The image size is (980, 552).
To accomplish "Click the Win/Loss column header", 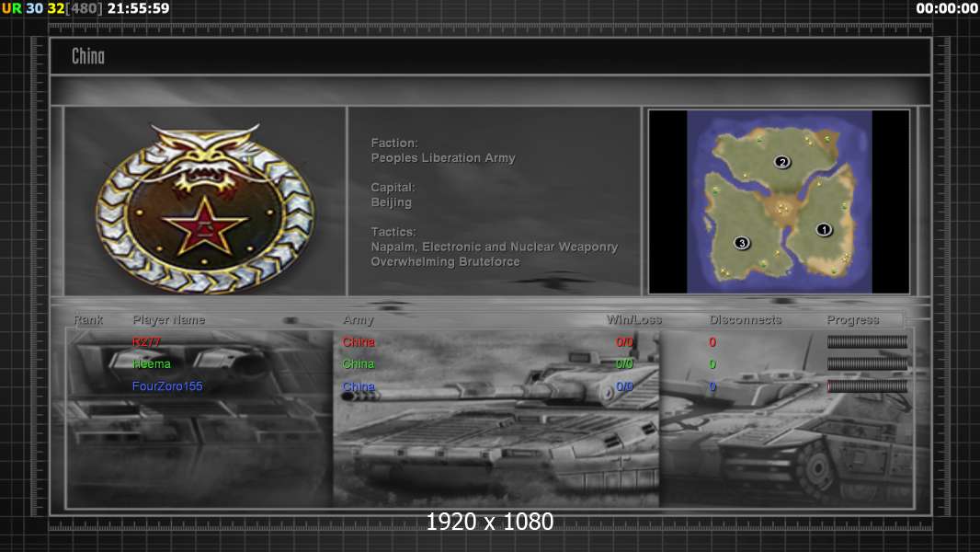I will (x=633, y=319).
